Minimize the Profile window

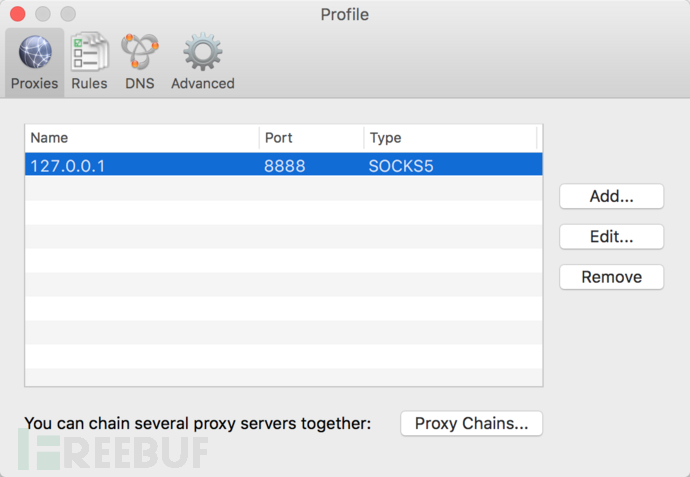(43, 14)
